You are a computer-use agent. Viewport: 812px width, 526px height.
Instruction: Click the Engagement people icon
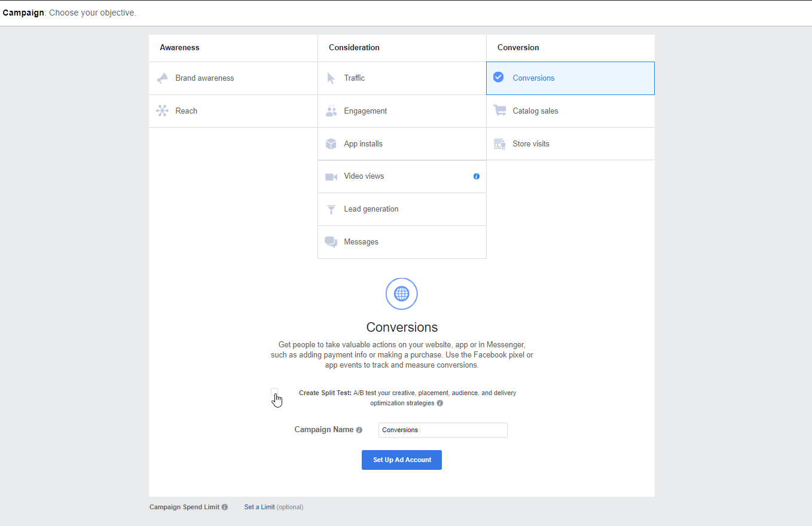tap(331, 111)
